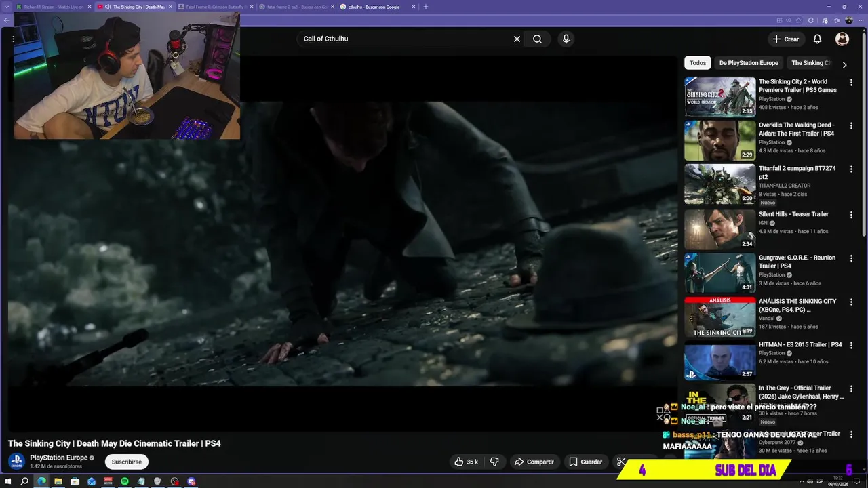The image size is (868, 488).
Task: Show more filter chips with arrow
Action: tap(844, 65)
